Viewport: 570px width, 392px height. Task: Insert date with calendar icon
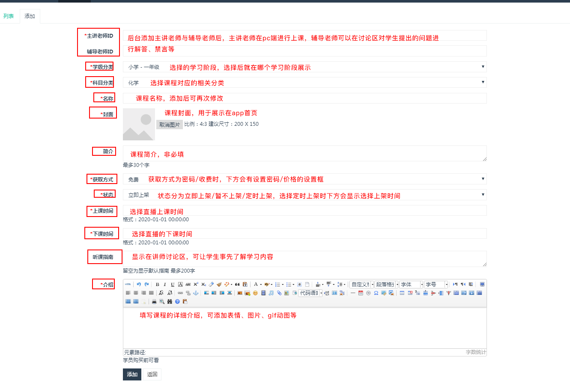(361, 293)
